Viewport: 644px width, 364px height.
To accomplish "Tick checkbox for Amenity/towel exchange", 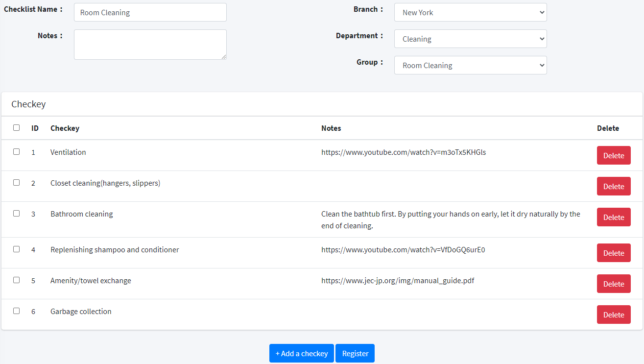I will pos(17,280).
